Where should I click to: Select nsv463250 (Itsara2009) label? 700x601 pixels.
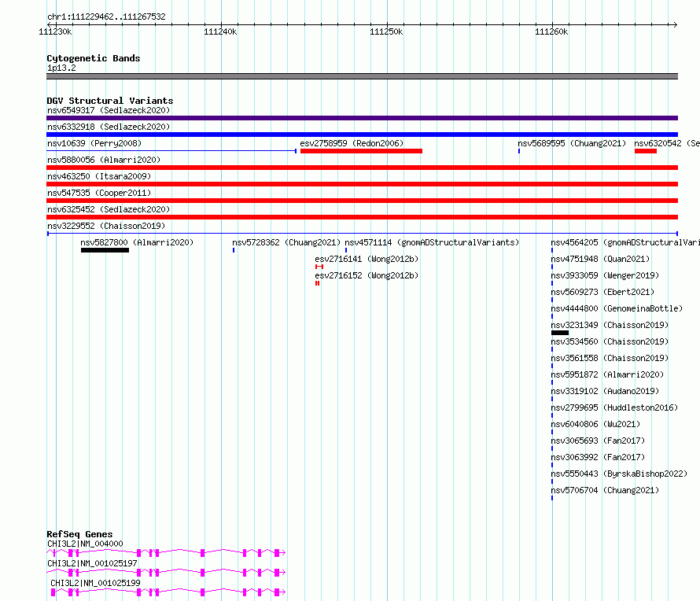pyautogui.click(x=99, y=176)
